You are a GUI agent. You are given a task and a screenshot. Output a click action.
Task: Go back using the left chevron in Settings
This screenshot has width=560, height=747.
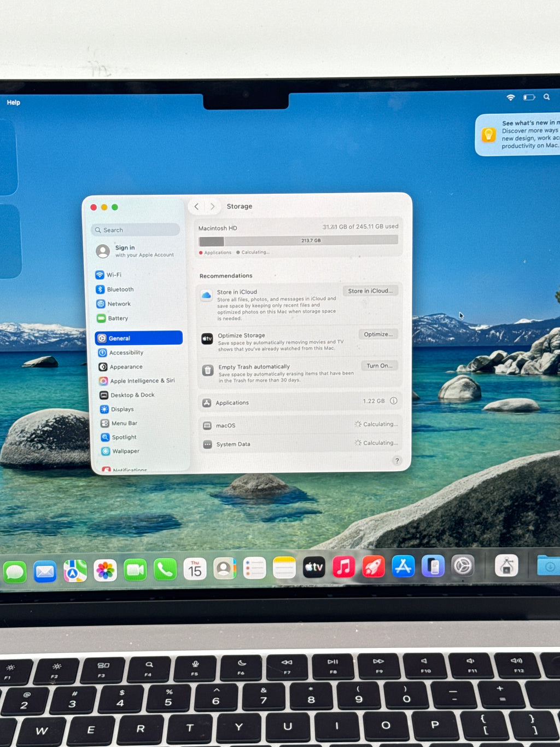pyautogui.click(x=196, y=206)
